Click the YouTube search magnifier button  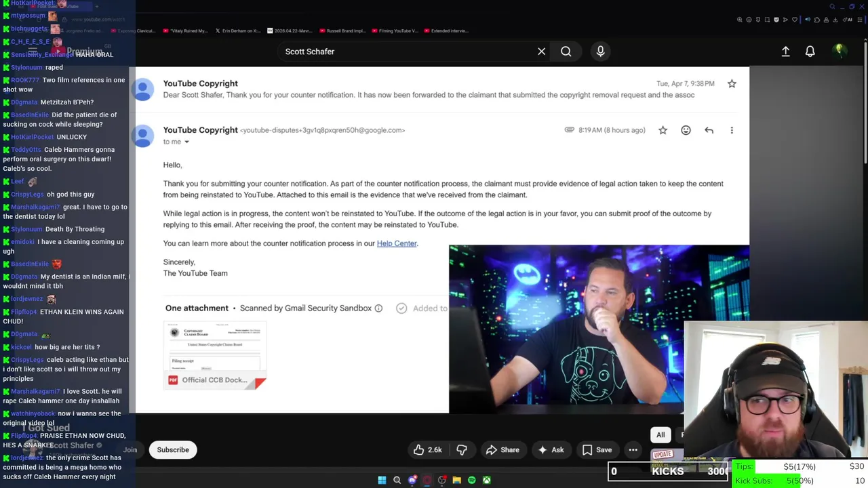(x=566, y=52)
